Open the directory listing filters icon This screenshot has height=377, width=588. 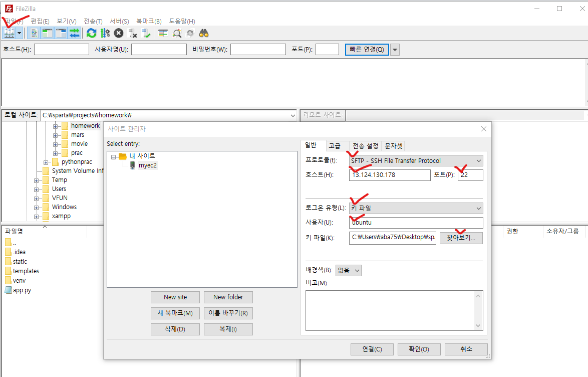click(x=163, y=33)
